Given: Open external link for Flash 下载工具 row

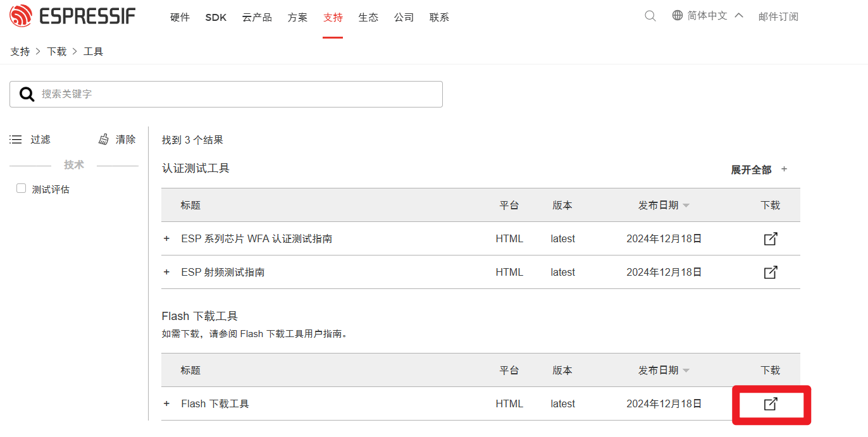Looking at the screenshot, I should point(771,404).
